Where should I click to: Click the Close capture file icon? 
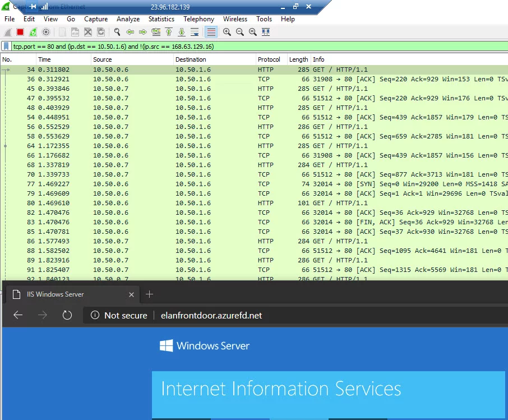[x=88, y=32]
